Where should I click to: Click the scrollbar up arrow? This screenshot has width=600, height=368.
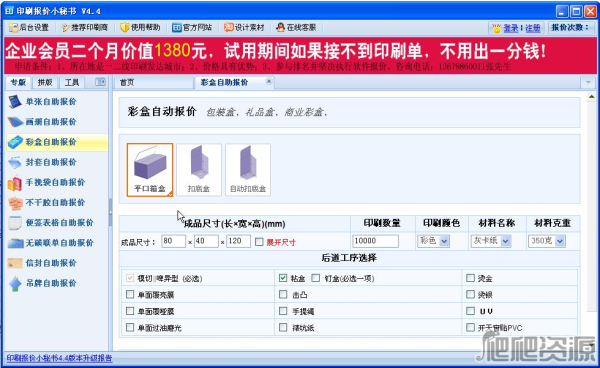[x=591, y=96]
